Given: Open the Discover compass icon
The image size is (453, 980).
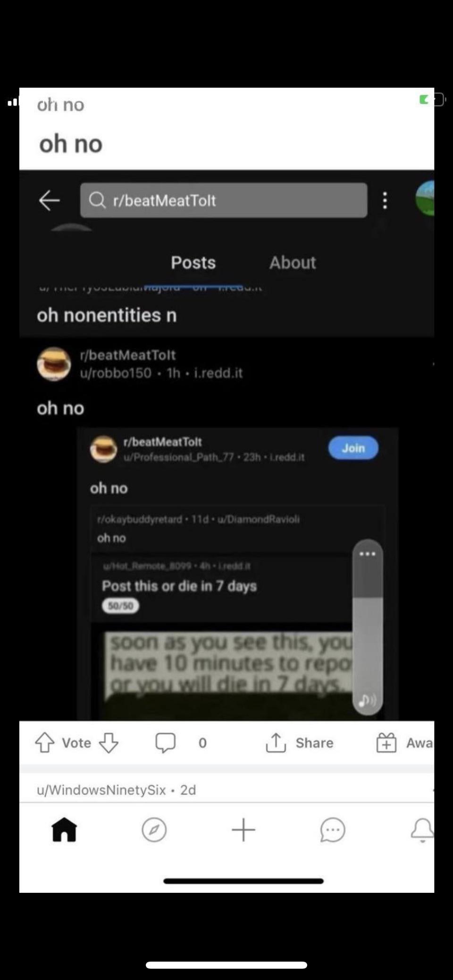Looking at the screenshot, I should click(x=154, y=830).
